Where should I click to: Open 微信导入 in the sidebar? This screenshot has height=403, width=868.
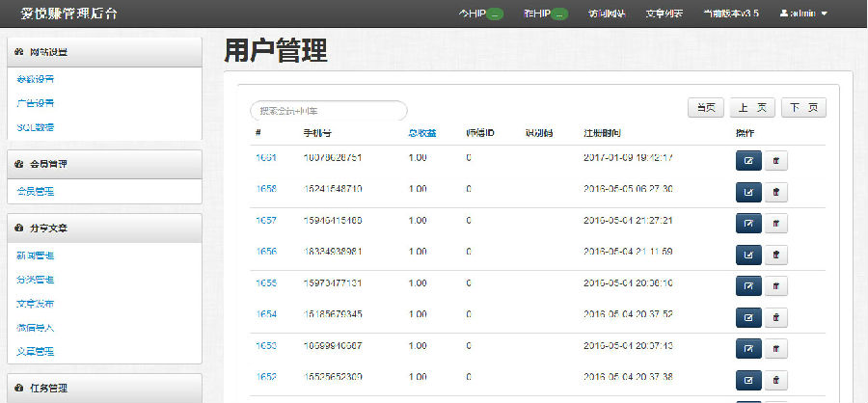[36, 327]
